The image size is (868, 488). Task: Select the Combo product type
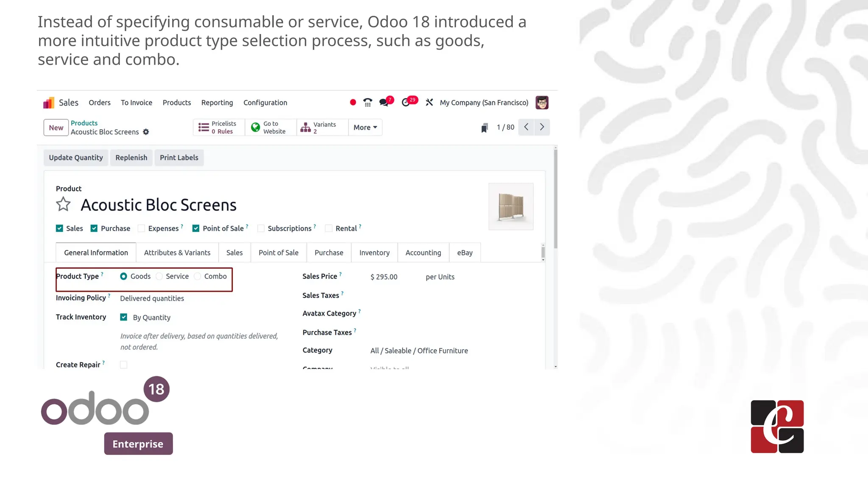point(198,276)
